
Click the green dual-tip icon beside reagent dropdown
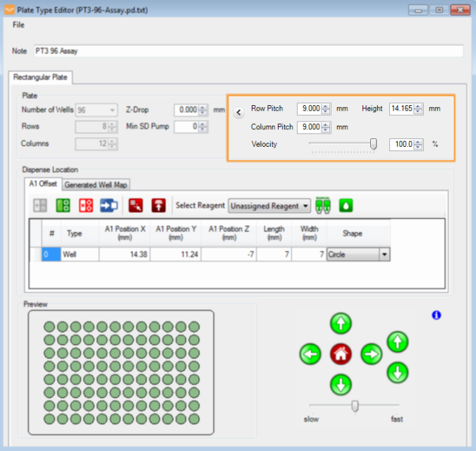pyautogui.click(x=324, y=205)
